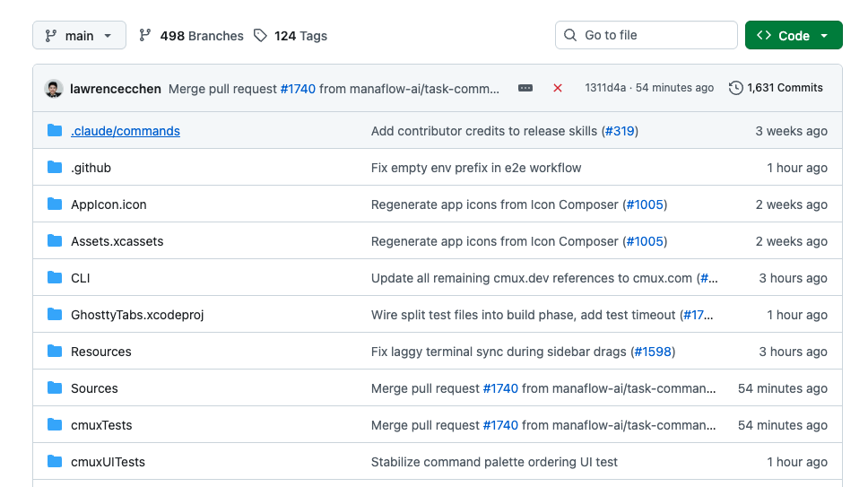Open #1005 link in AppIcon.icon row
This screenshot has width=868, height=487.
[x=645, y=204]
